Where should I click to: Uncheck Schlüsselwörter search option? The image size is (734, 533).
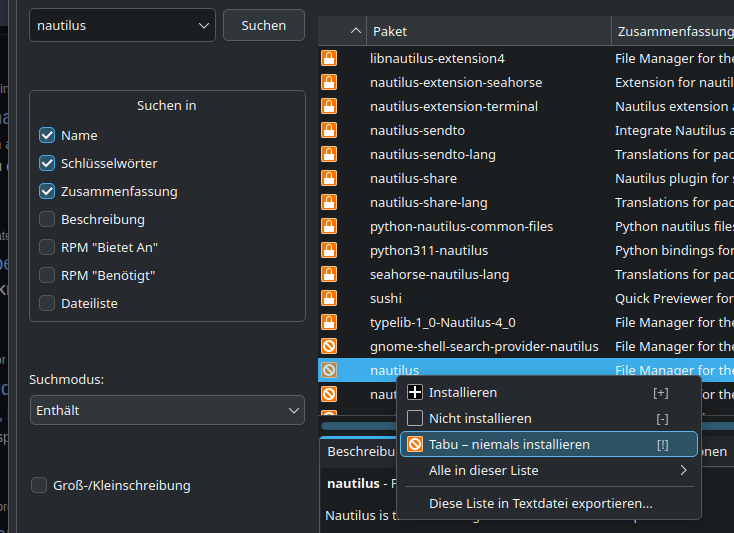coord(47,163)
